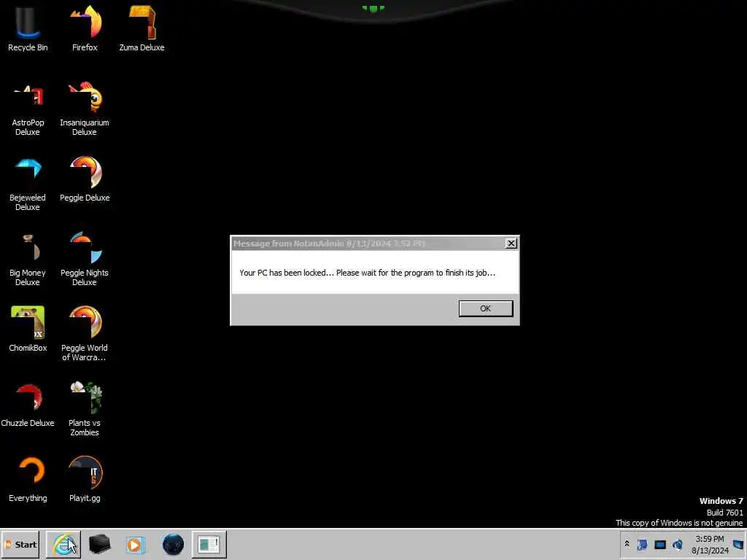This screenshot has height=560, width=747.
Task: Close the NolanAdmin message dialog
Action: pos(511,244)
